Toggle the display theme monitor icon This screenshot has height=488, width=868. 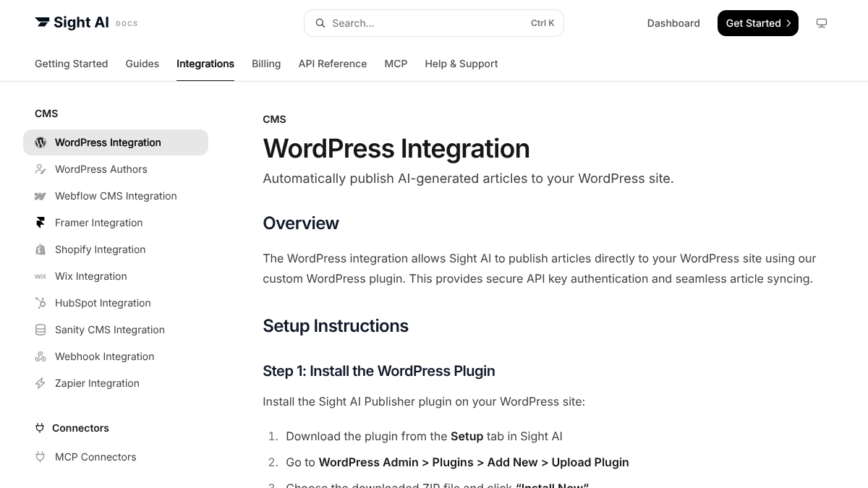822,23
